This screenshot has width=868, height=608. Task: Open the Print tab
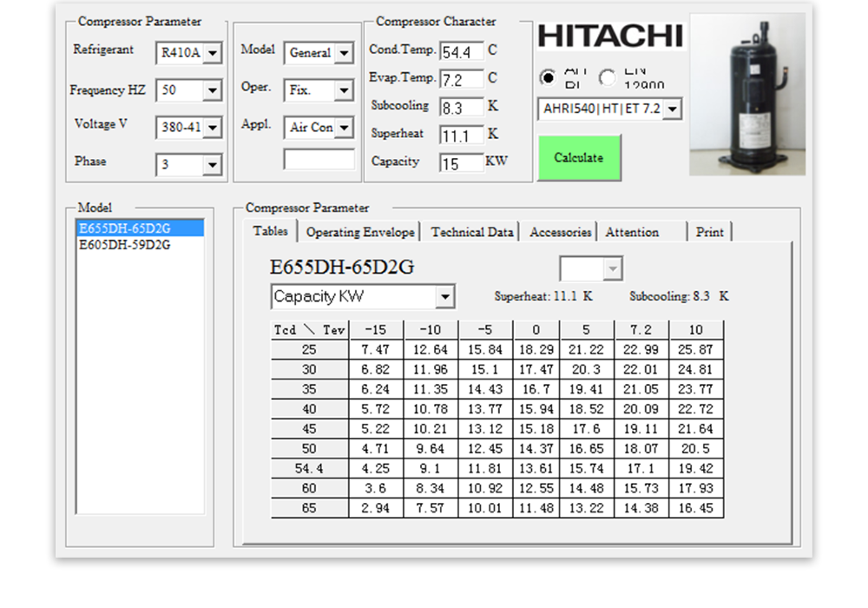click(x=709, y=232)
